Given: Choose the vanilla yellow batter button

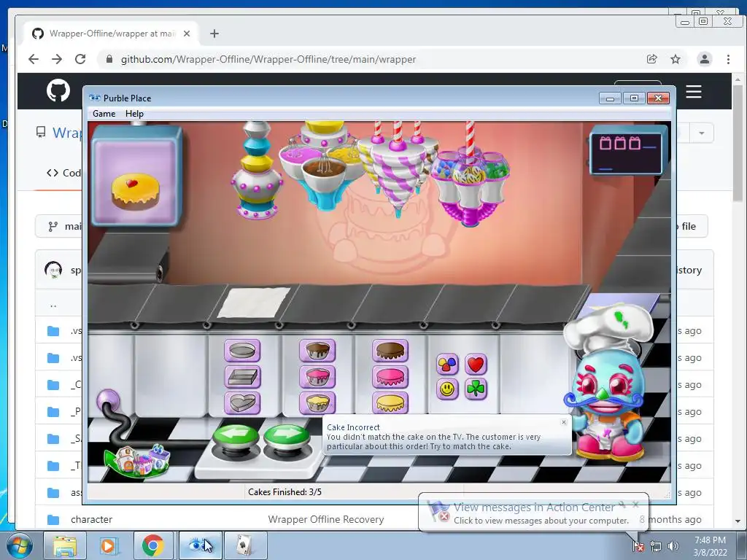Looking at the screenshot, I should pyautogui.click(x=317, y=403).
